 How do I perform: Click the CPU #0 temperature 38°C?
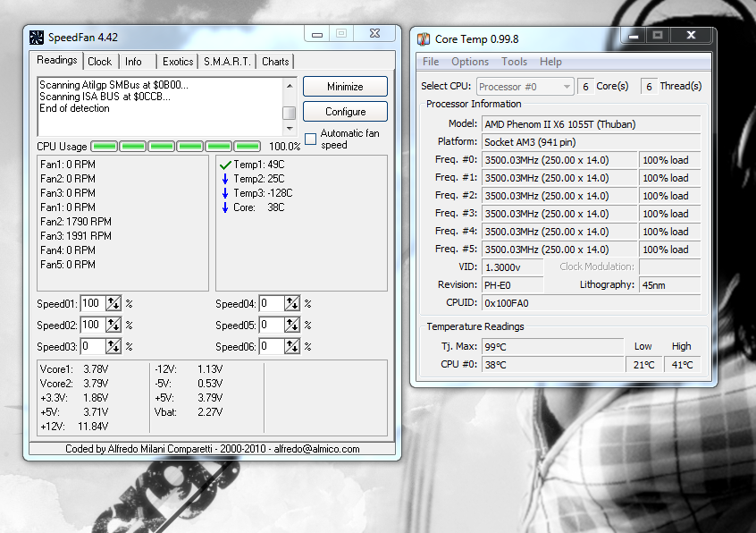(x=552, y=365)
